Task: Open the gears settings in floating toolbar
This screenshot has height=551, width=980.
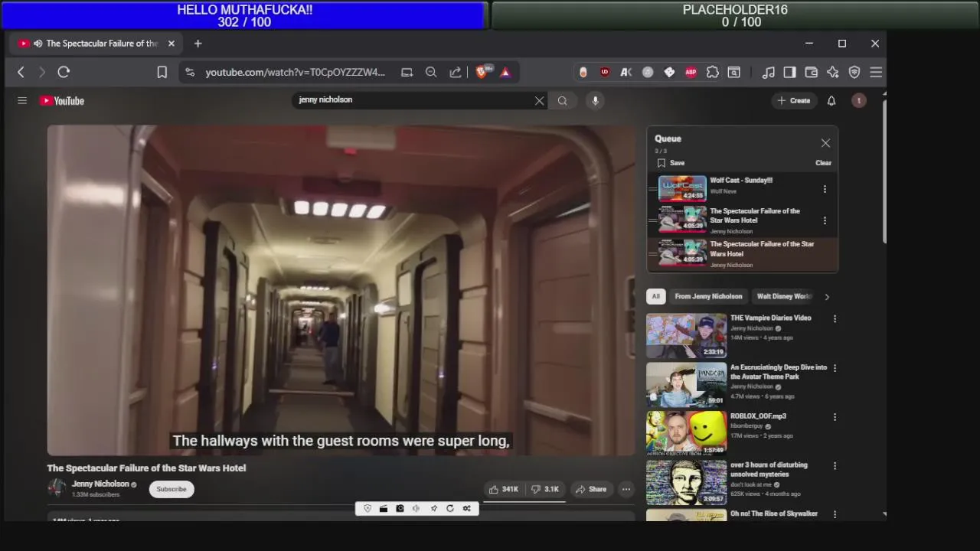Action: point(466,508)
